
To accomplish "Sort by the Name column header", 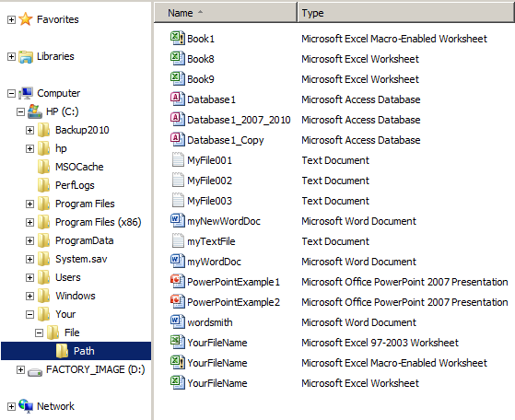I will 226,13.
